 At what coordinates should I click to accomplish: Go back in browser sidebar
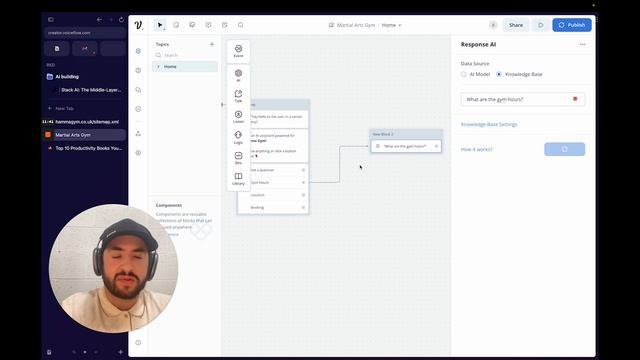[x=99, y=20]
